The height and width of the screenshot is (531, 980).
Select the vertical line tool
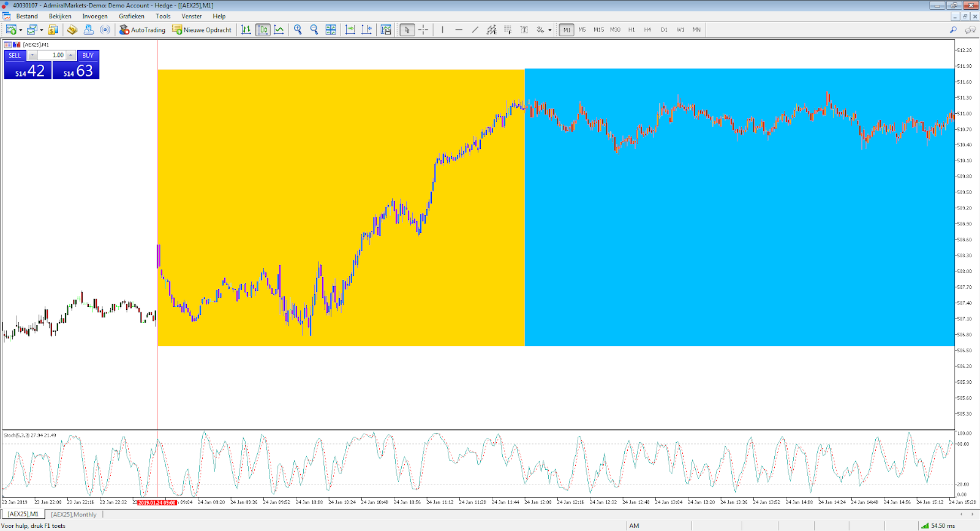point(442,29)
